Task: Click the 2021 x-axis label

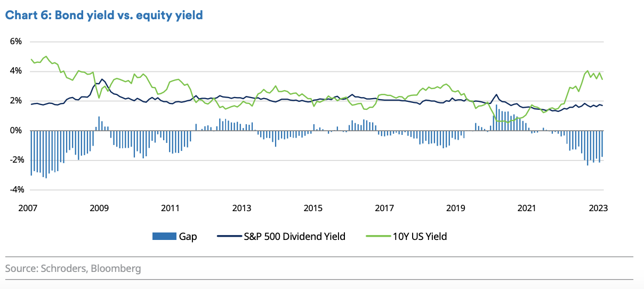Action: pyautogui.click(x=527, y=208)
